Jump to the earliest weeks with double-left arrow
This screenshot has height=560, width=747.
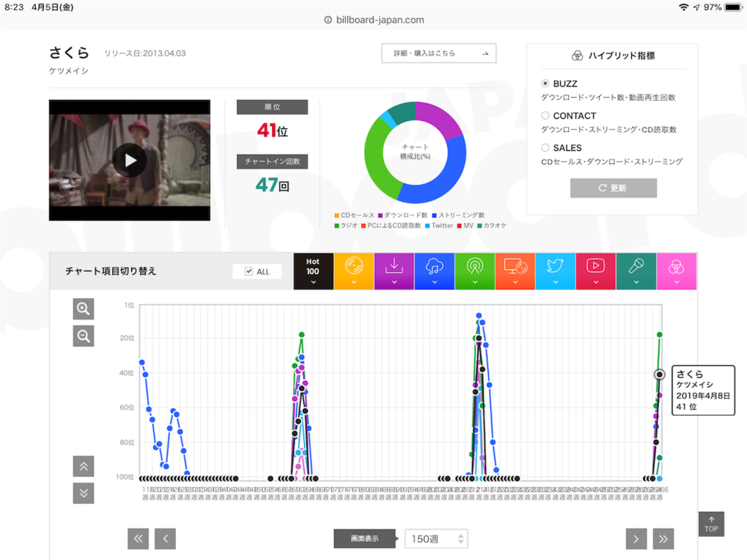click(x=138, y=539)
